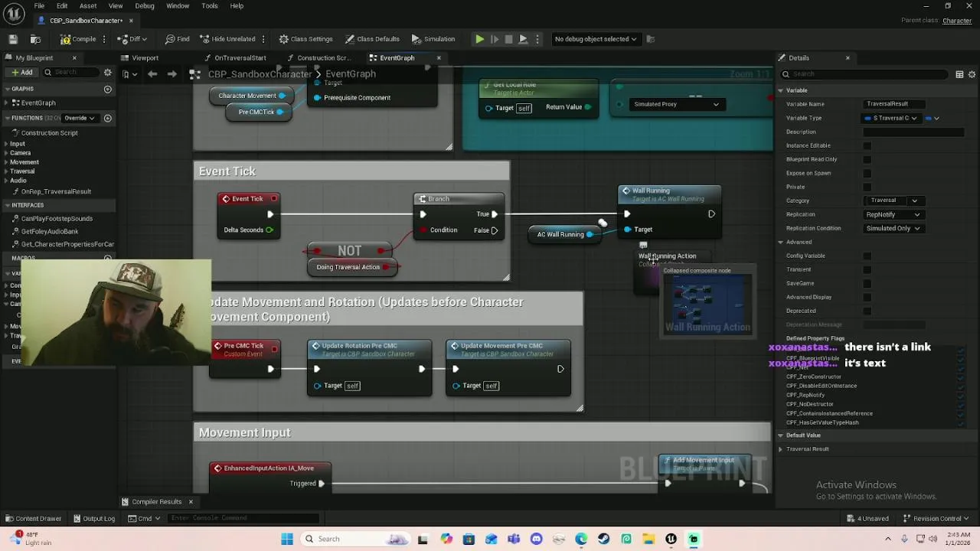Change container type next to Variable Type
The image size is (980, 551).
pos(932,119)
